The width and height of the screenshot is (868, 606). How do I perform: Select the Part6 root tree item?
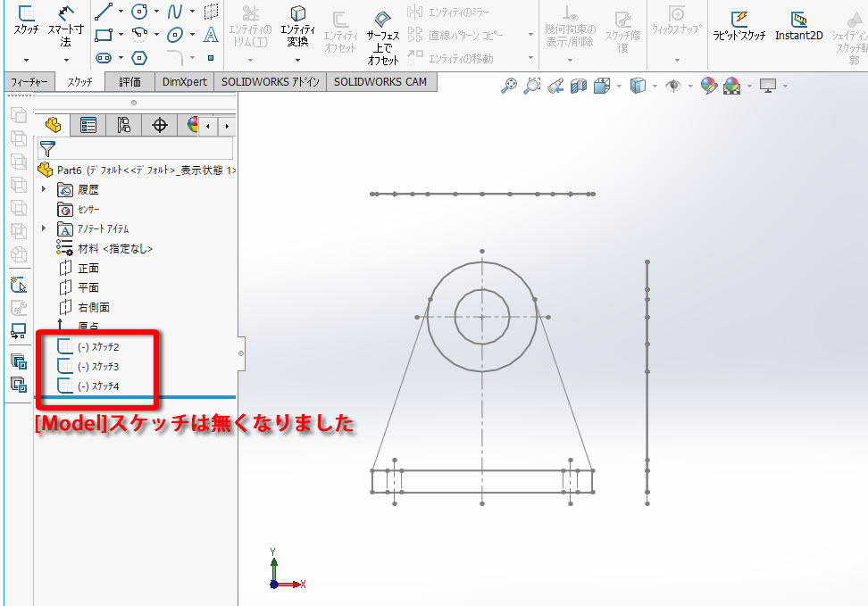point(137,170)
